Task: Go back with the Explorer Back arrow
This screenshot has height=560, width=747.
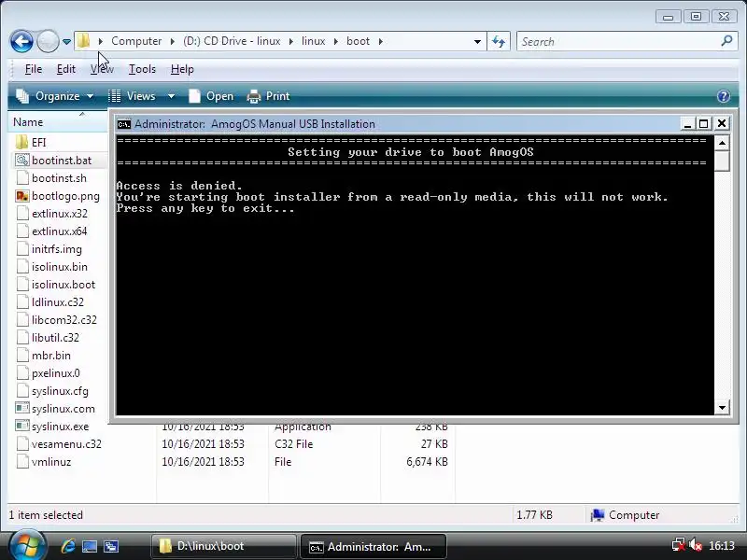Action: [21, 41]
